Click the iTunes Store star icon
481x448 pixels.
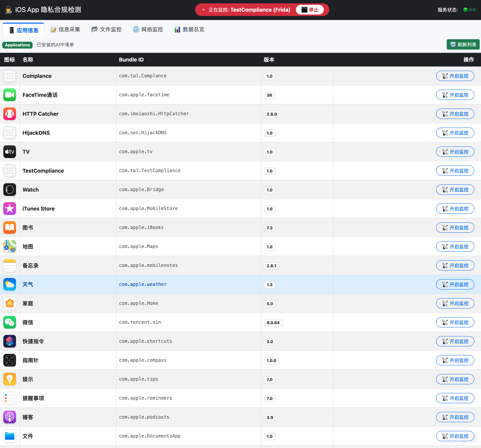click(x=9, y=209)
